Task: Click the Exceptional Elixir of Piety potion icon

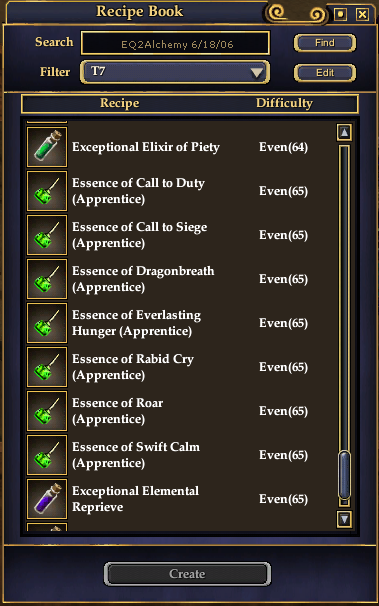Action: click(47, 147)
